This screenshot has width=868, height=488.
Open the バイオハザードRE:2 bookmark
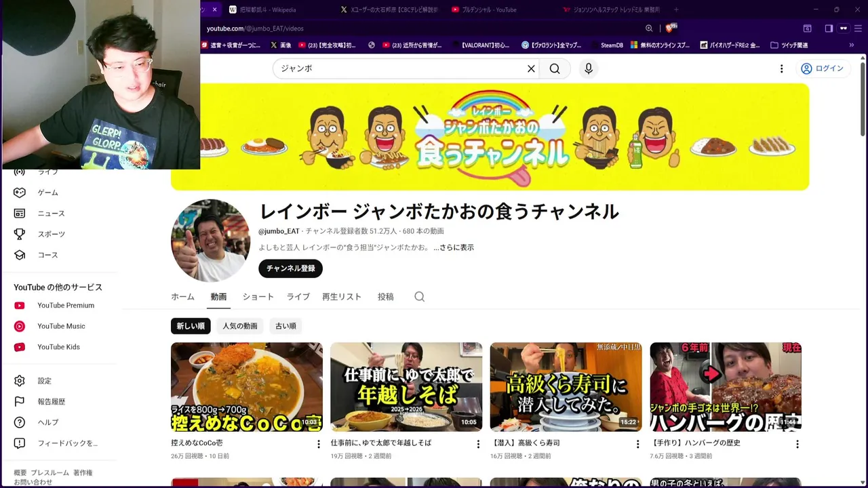point(730,45)
